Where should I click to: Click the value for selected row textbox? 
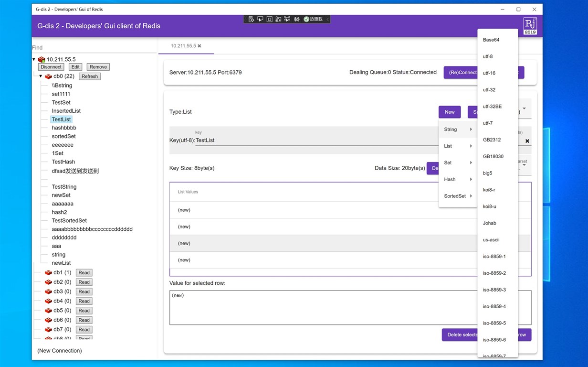click(x=350, y=308)
